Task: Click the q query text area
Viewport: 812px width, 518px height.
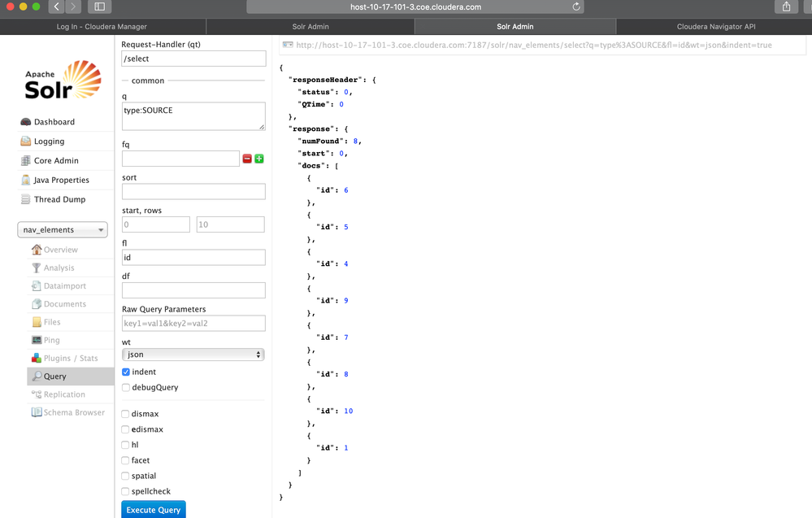Action: tap(193, 116)
